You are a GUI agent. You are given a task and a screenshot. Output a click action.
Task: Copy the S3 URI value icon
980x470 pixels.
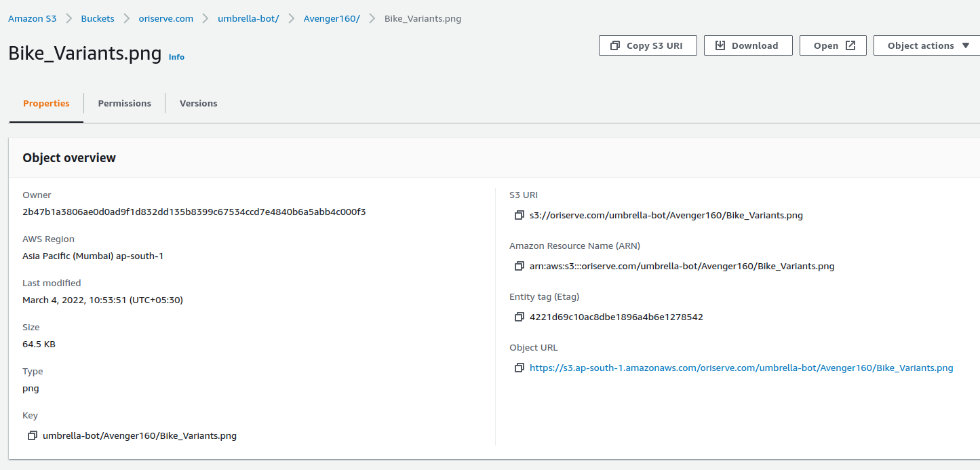pos(519,216)
